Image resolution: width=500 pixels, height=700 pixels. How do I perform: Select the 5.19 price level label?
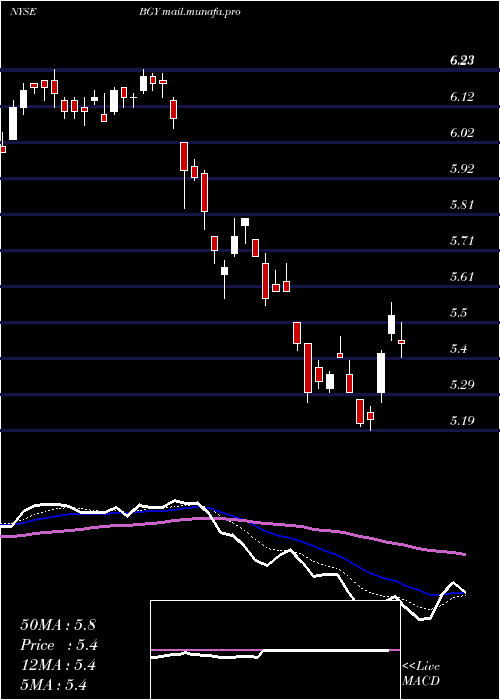462,421
